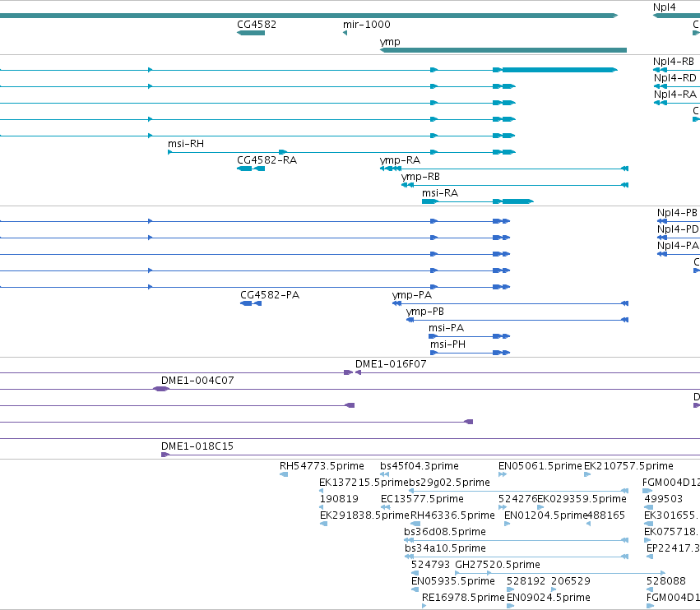The image size is (700, 610).
Task: Click the CG4582-RA transcript exon glyph
Action: point(251,169)
